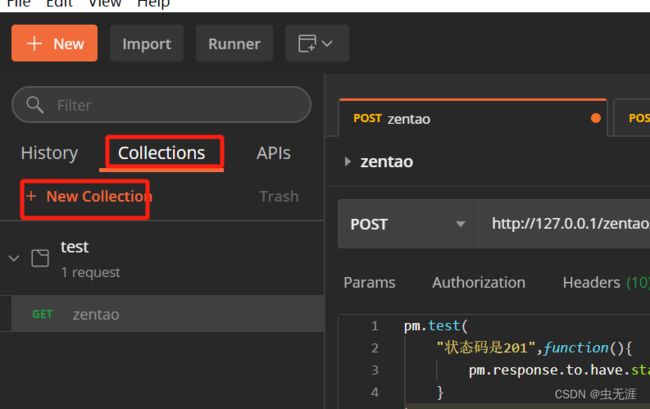Click the search magnifier icon in Filter
The height and width of the screenshot is (409, 650).
(35, 105)
